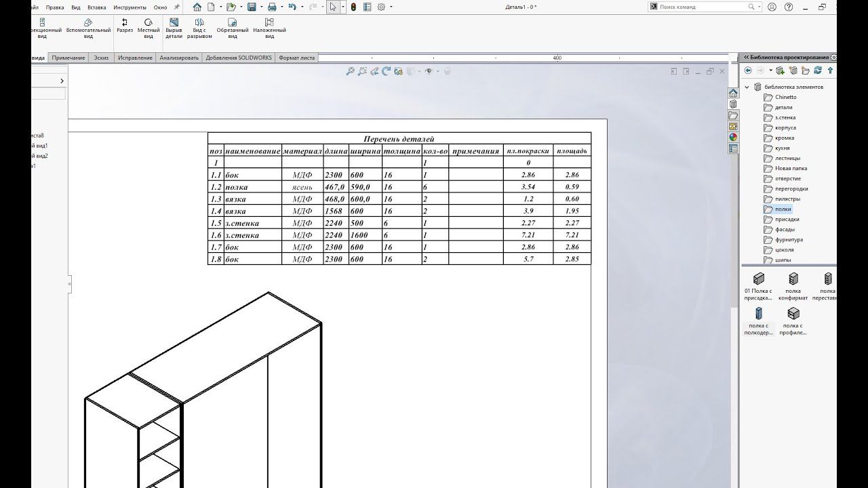
Task: Save the document with the floppy icon
Action: click(252, 7)
